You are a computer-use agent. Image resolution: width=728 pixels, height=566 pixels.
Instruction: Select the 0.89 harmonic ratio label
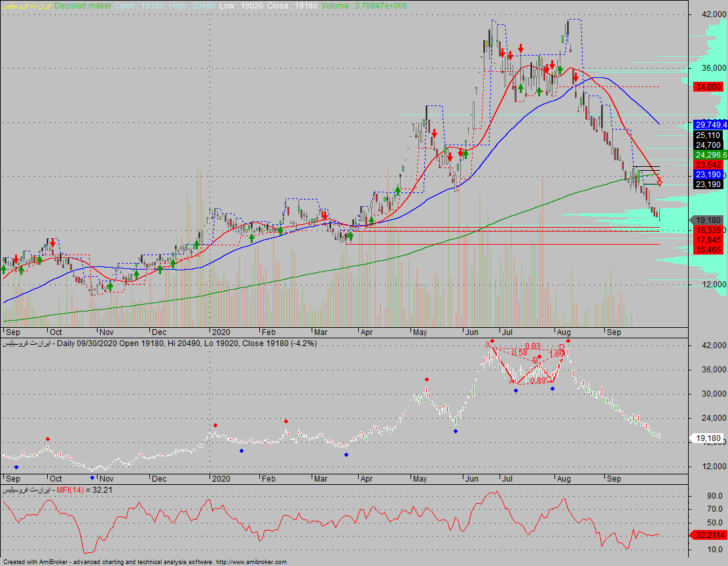coord(538,381)
